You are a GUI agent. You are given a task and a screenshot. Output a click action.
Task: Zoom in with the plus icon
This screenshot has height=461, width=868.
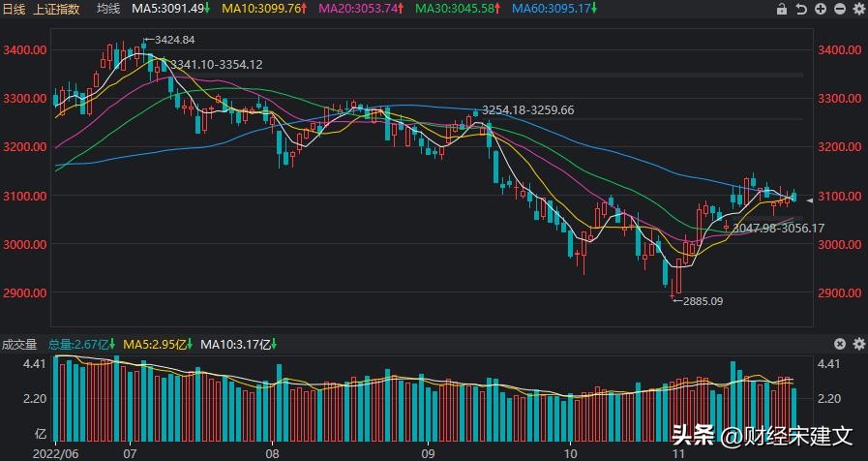(x=819, y=10)
